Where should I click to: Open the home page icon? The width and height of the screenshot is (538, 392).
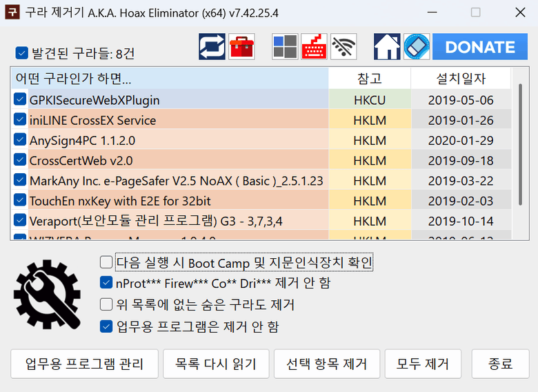coord(387,47)
